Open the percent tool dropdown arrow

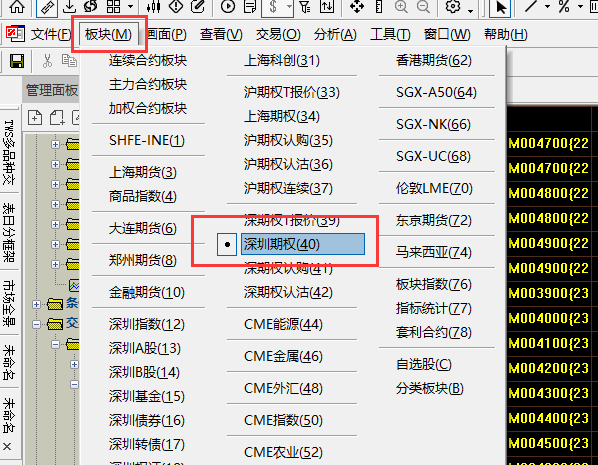[x=580, y=6]
